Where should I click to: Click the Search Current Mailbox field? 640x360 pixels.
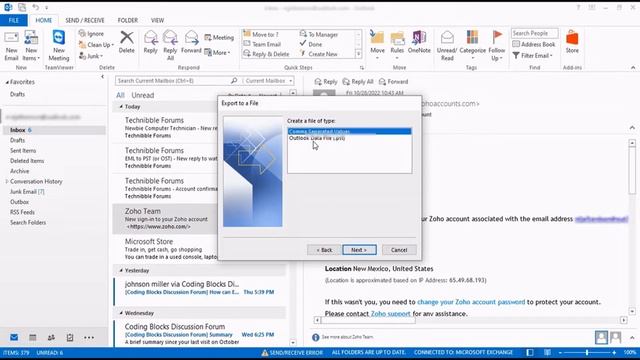click(x=173, y=81)
